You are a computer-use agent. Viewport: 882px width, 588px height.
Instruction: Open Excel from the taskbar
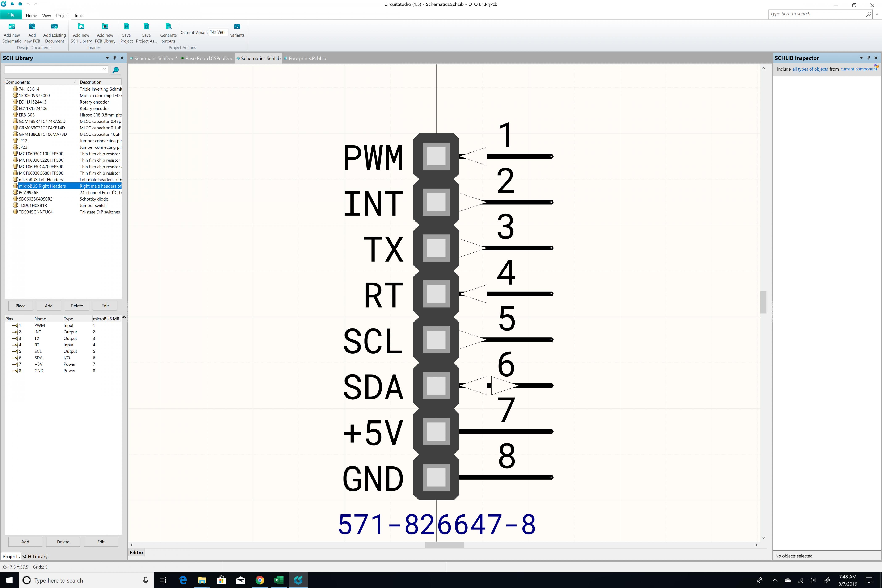279,580
